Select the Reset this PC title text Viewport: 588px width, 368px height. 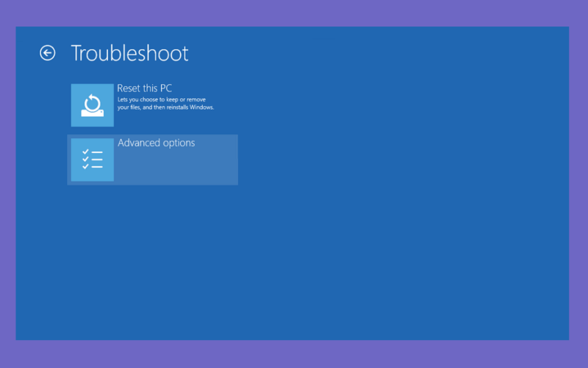pyautogui.click(x=144, y=88)
